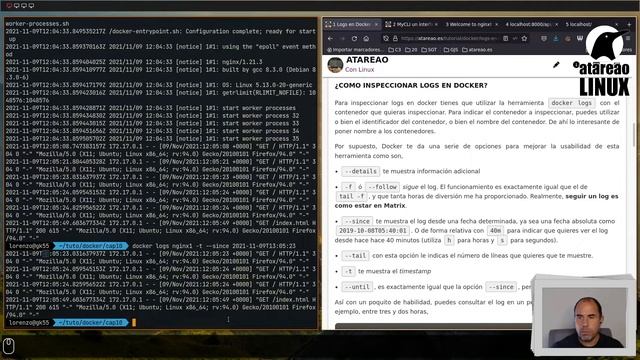Switch to the first red workspace indicator
This screenshot has height=360, width=640.
pos(9,5)
